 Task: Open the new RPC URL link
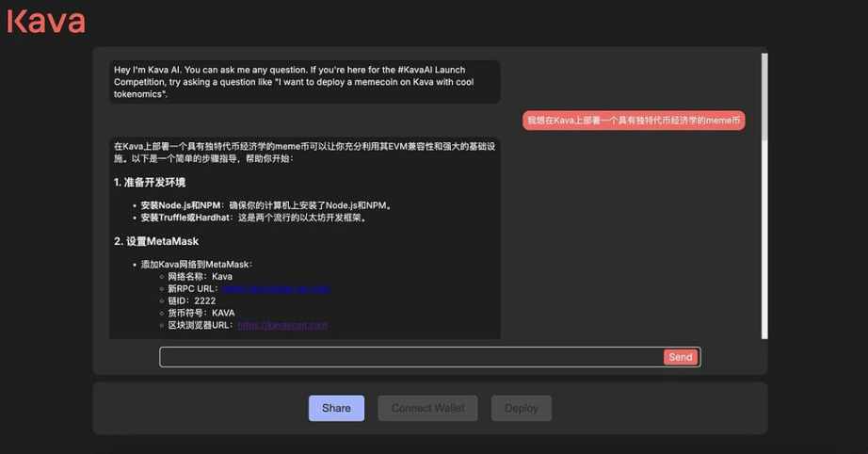click(x=276, y=288)
